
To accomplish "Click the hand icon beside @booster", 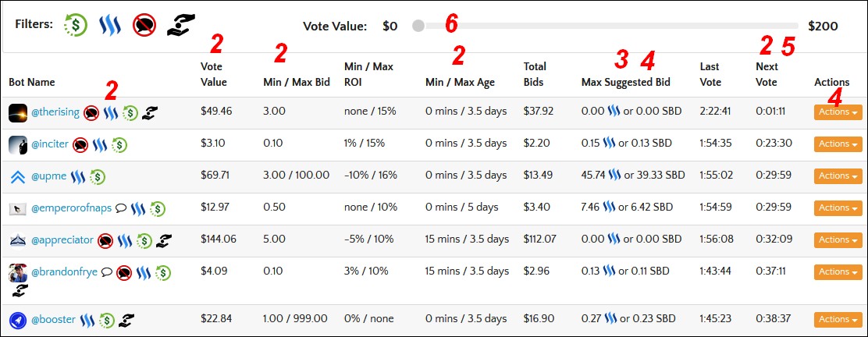I will click(x=126, y=320).
